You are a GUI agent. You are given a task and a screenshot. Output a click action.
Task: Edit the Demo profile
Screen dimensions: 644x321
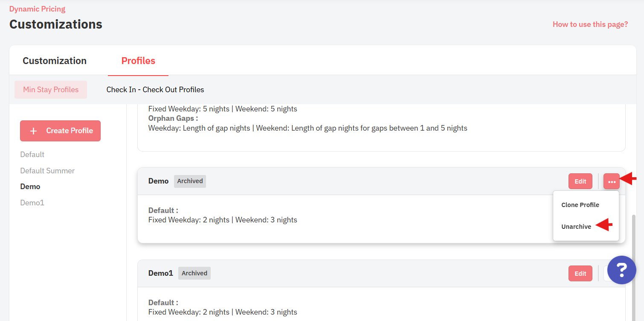[x=580, y=181]
